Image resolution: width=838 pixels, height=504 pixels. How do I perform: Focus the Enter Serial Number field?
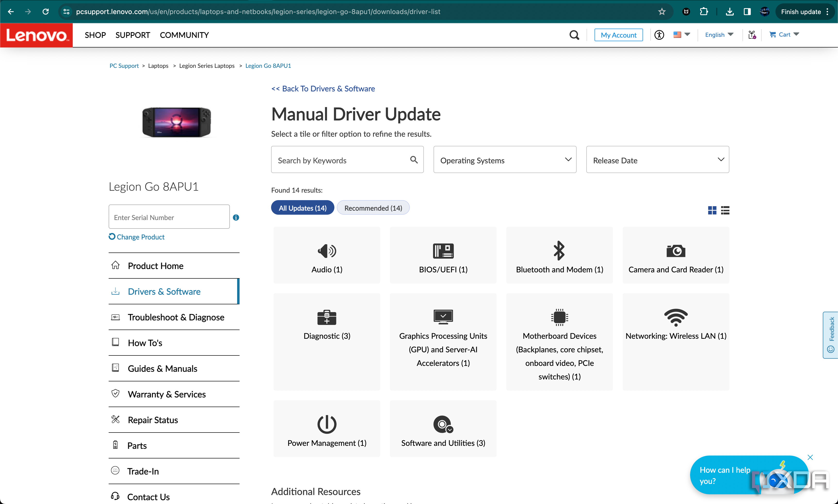click(x=169, y=217)
